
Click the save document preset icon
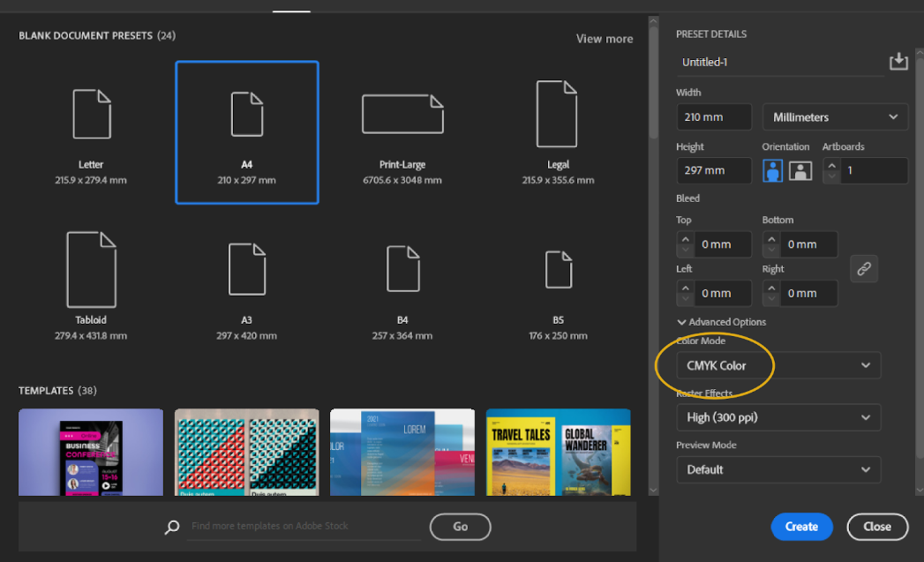click(898, 61)
